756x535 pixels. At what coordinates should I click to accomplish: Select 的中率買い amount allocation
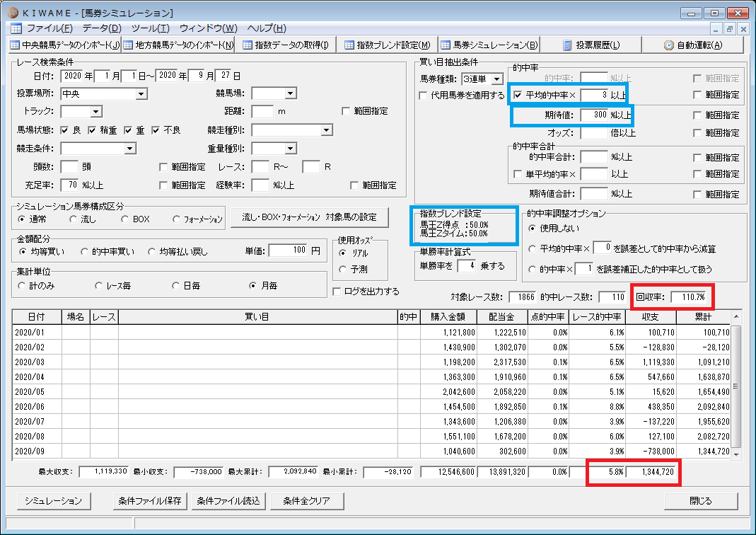(x=84, y=251)
